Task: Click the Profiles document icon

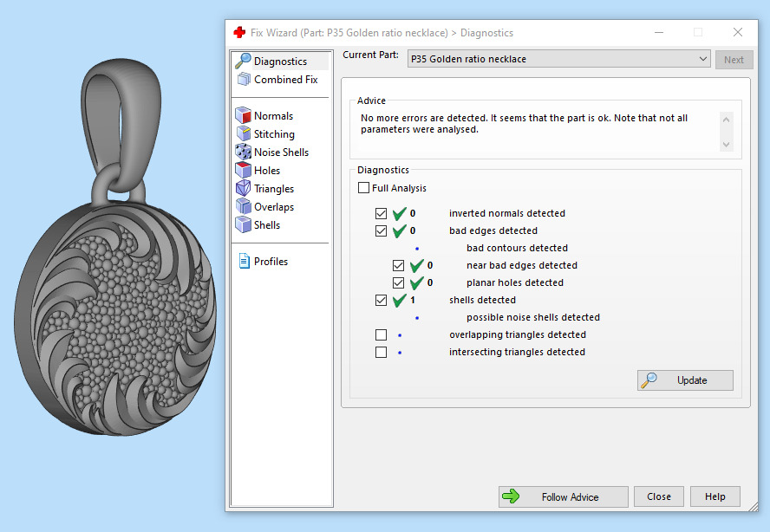Action: [244, 261]
